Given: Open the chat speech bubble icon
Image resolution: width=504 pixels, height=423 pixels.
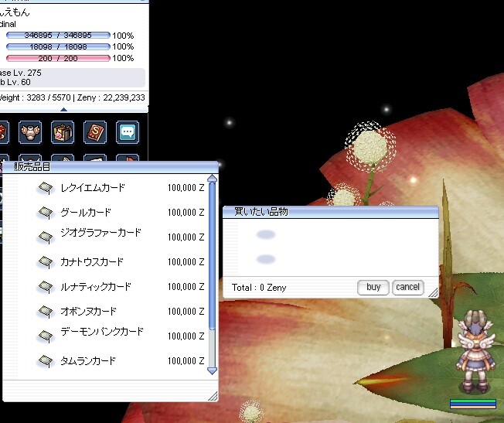Looking at the screenshot, I should tap(128, 132).
